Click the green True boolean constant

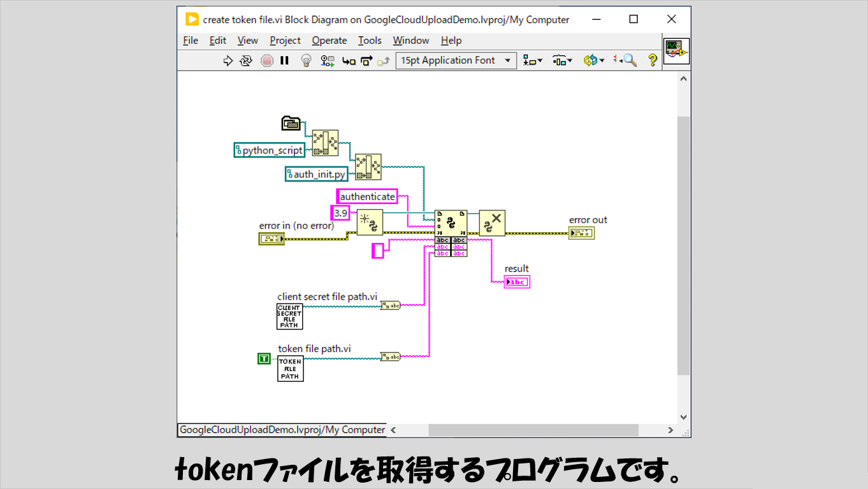[264, 359]
